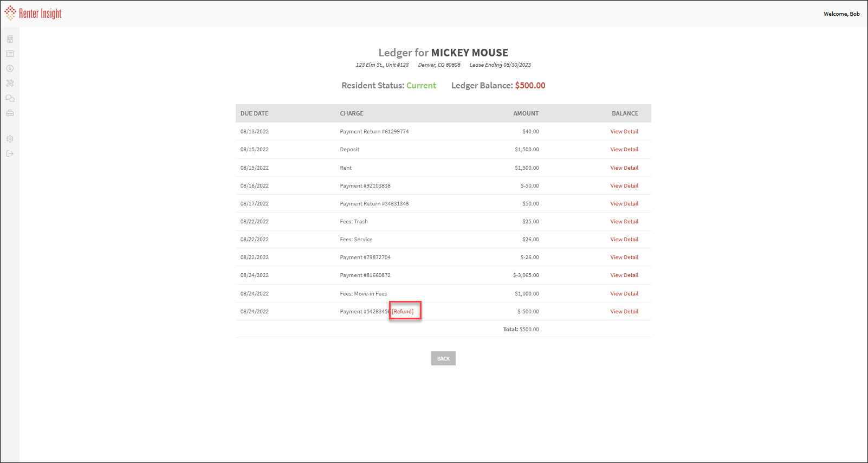Open the chat messages sidebar icon

10,98
